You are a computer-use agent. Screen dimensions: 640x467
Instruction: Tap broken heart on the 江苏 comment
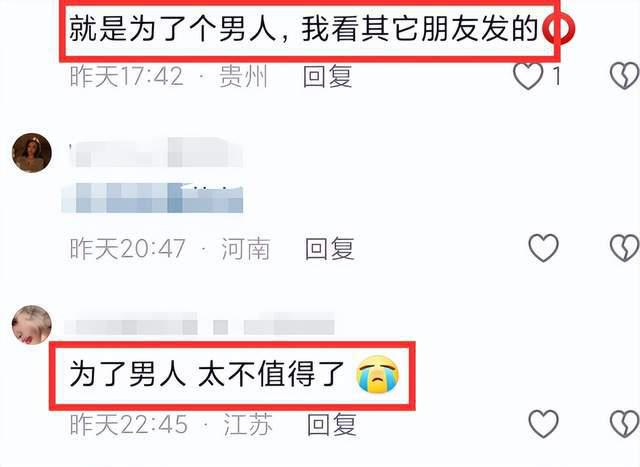click(x=624, y=424)
